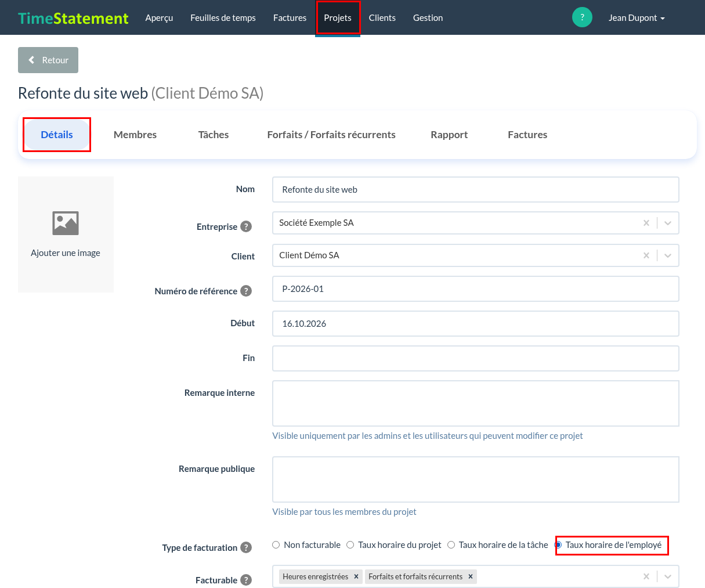This screenshot has width=705, height=588.
Task: Open Feuilles de temps menu
Action: coord(223,18)
